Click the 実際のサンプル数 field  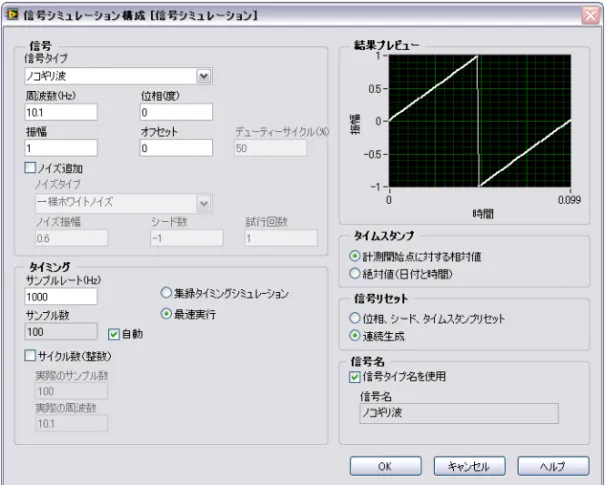pyautogui.click(x=71, y=391)
